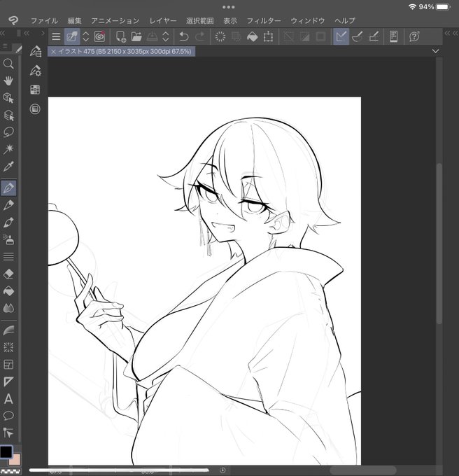Select the Ruler tool
Image resolution: width=459 pixels, height=476 pixels.
8,381
